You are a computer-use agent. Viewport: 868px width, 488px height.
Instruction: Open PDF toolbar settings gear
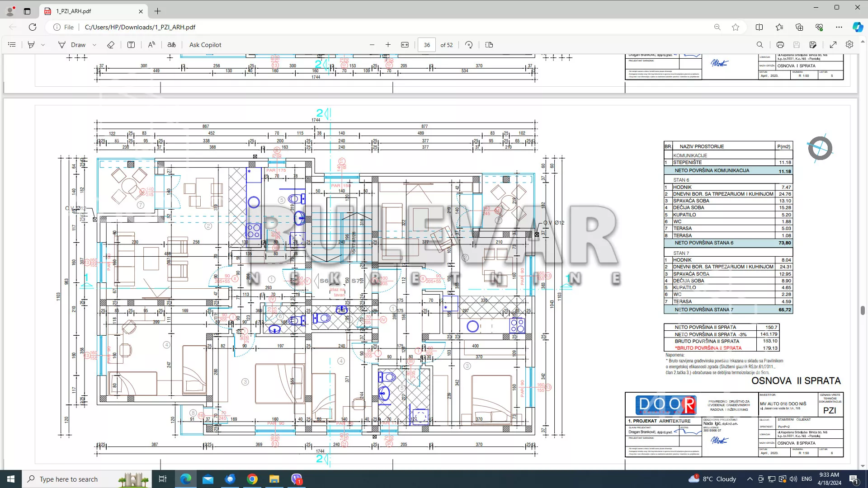849,45
